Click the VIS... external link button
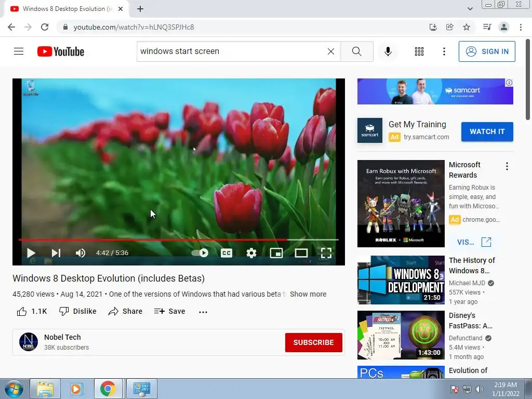Image resolution: width=532 pixels, height=399 pixels. [x=474, y=242]
